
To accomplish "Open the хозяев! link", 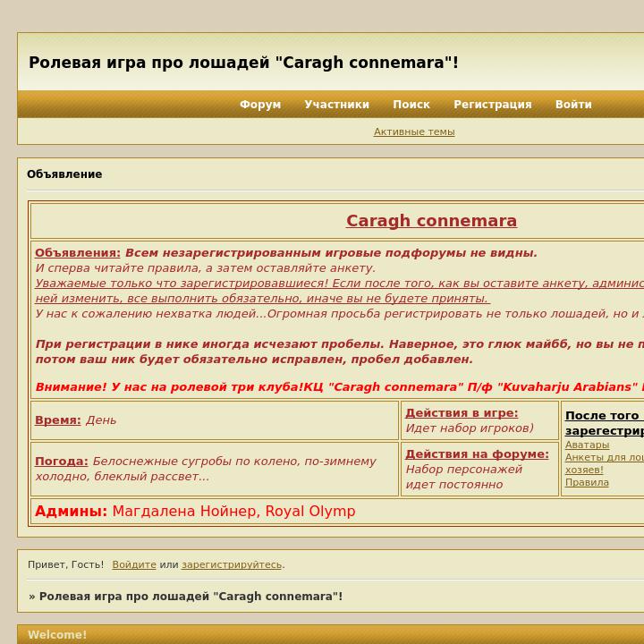I will (584, 470).
